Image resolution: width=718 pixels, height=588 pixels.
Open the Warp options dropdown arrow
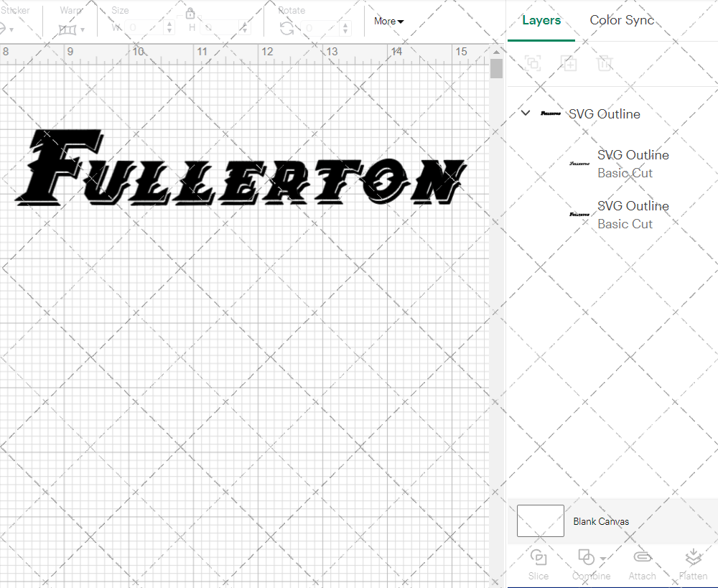click(83, 29)
